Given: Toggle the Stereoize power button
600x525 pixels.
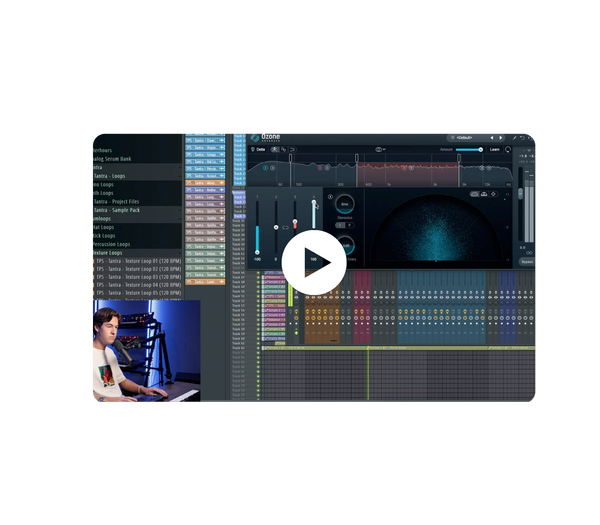Looking at the screenshot, I should tap(331, 197).
